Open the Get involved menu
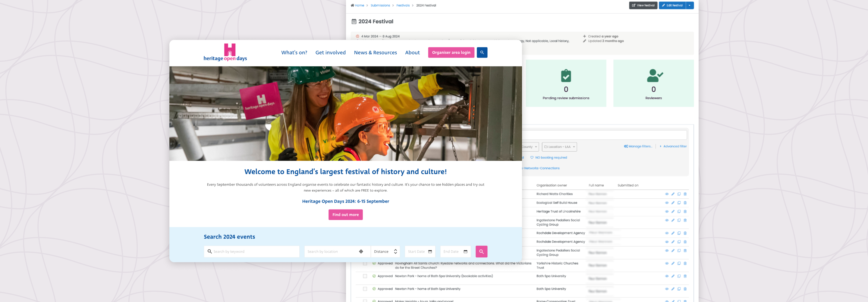Viewport: 868px width, 302px height. coord(330,52)
